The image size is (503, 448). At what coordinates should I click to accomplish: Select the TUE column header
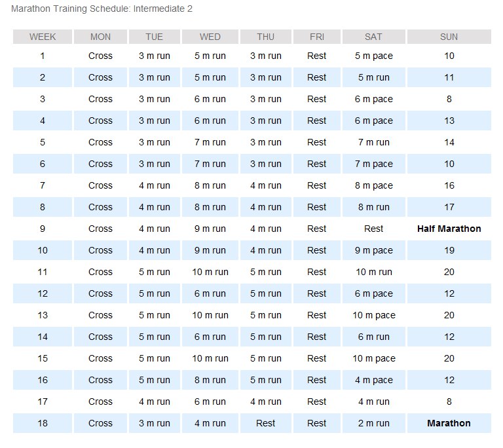[155, 37]
